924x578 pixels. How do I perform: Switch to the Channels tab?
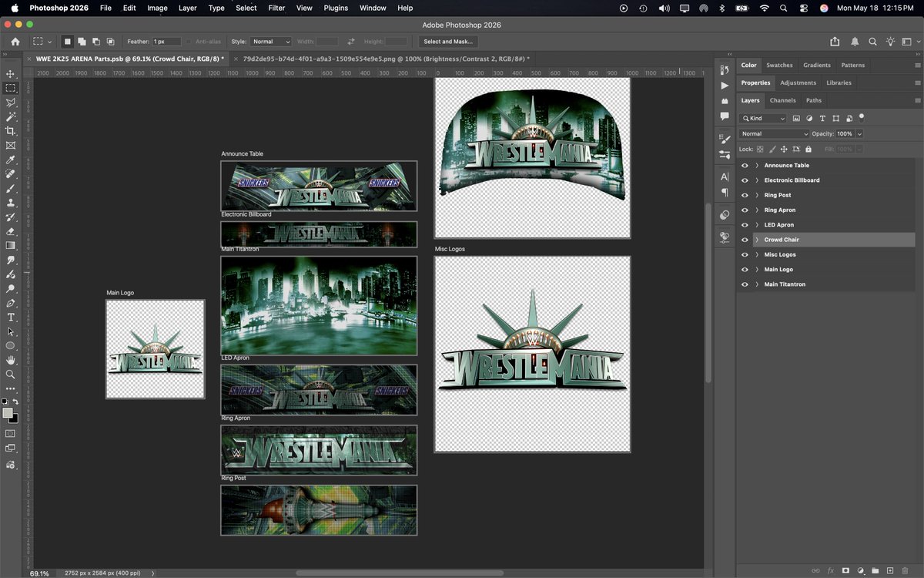782,100
